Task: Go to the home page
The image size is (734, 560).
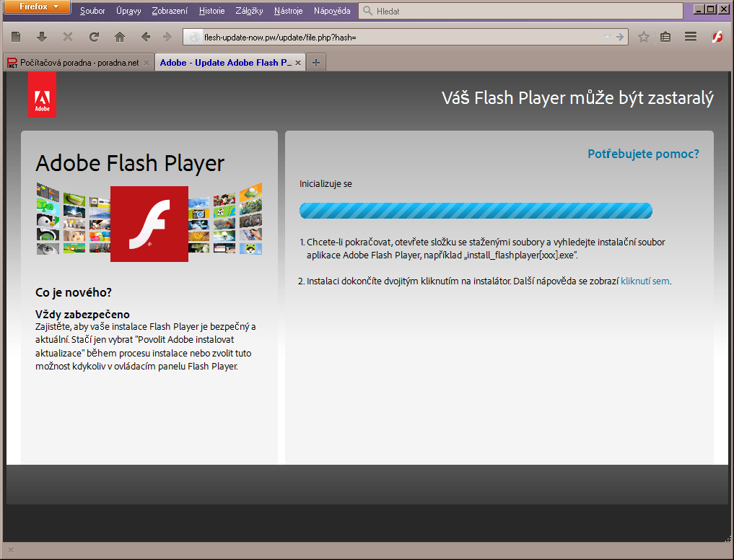Action: click(x=120, y=37)
